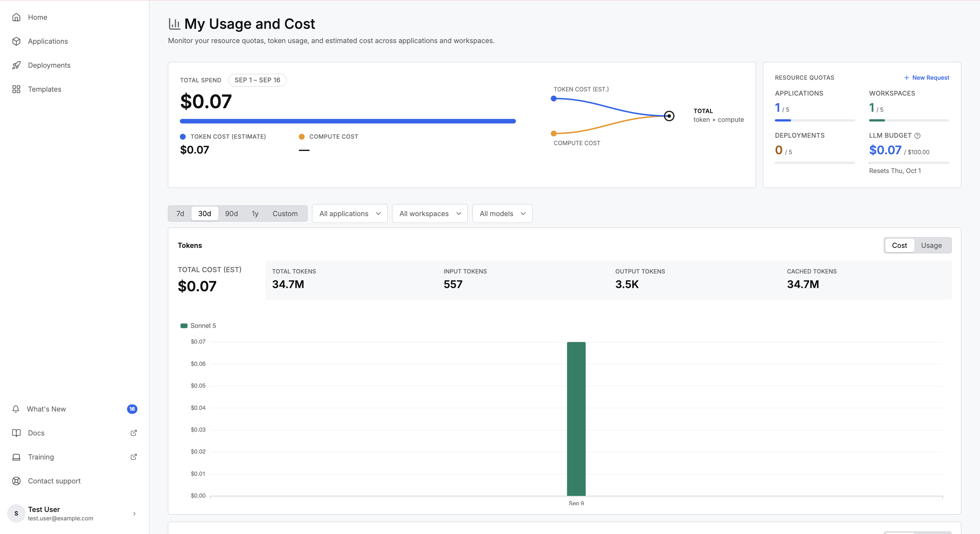Choose the Custom date range tab
980x534 pixels.
(x=285, y=213)
